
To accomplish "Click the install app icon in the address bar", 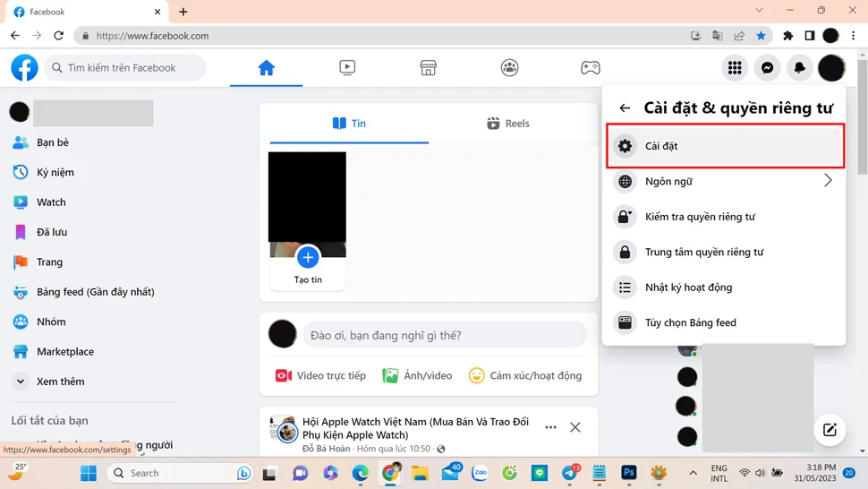I will (x=696, y=36).
